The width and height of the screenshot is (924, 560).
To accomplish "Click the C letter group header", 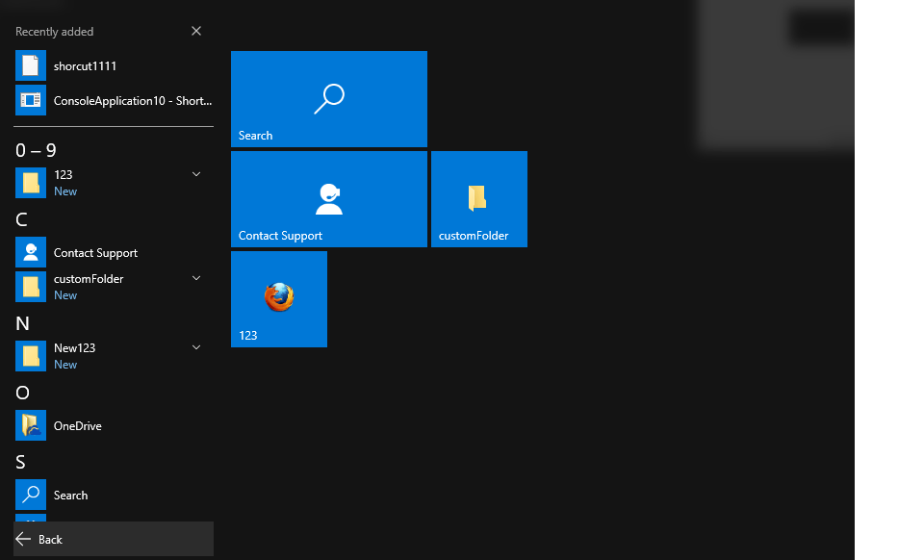I will point(21,219).
